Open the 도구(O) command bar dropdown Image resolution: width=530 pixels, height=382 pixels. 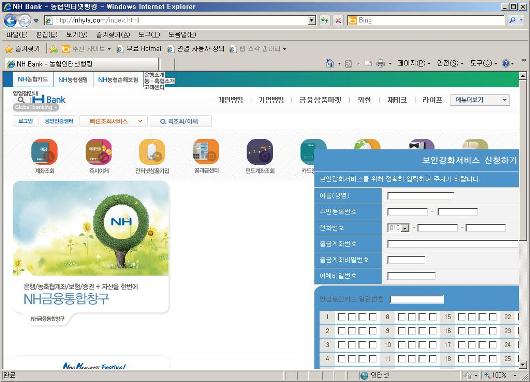coord(483,63)
